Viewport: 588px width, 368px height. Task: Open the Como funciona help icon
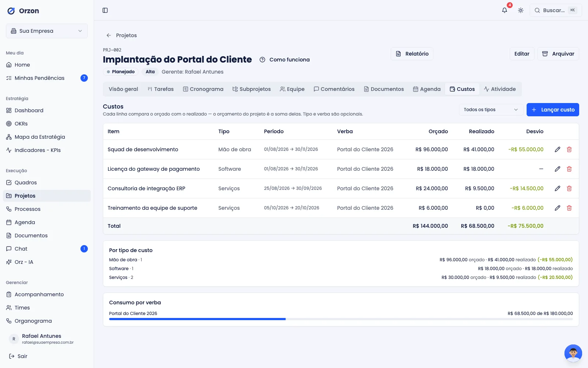(x=262, y=60)
